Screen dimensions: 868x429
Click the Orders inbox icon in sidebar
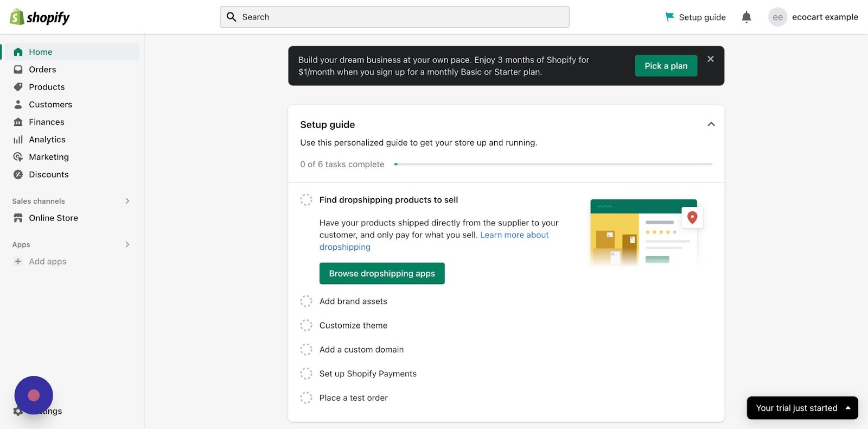(x=18, y=70)
